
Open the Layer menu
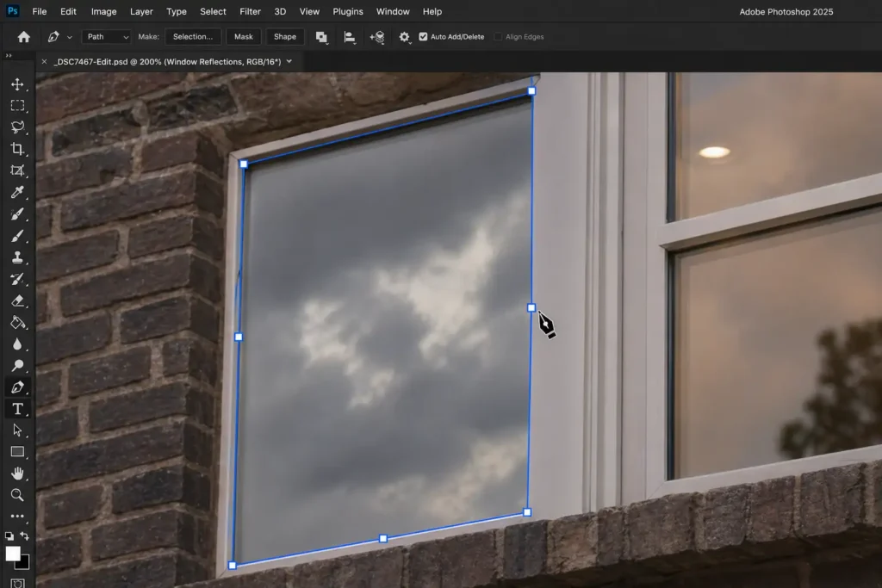click(141, 11)
